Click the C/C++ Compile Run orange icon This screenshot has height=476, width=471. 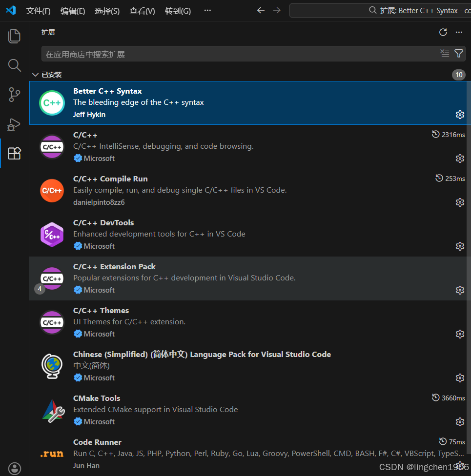[x=52, y=191]
